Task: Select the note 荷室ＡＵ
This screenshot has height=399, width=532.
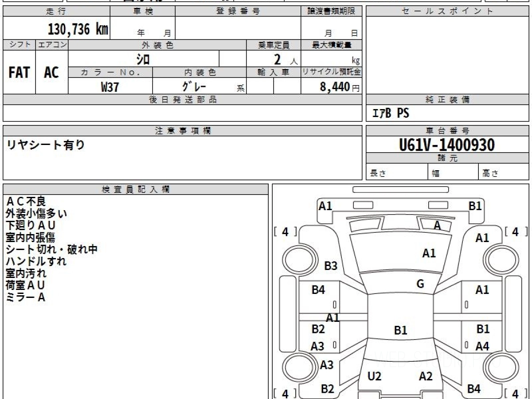Action: pos(25,285)
